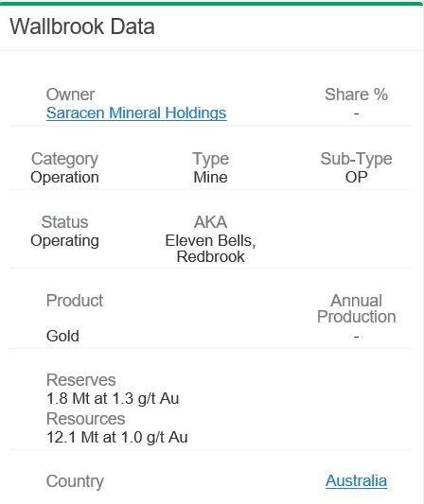This screenshot has width=424, height=504.
Task: Click the Sub-Type label
Action: (356, 159)
